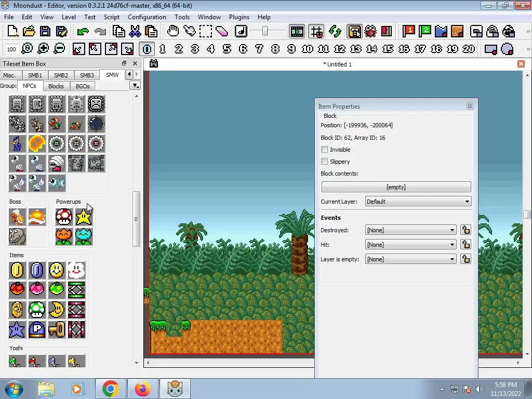
Task: Click the [empty] block contents button
Action: click(396, 187)
